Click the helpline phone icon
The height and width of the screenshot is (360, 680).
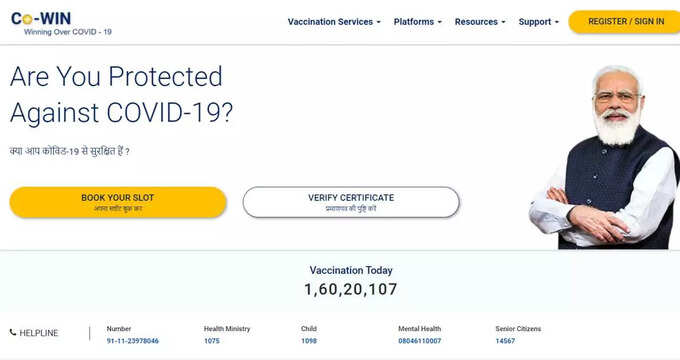tap(13, 332)
